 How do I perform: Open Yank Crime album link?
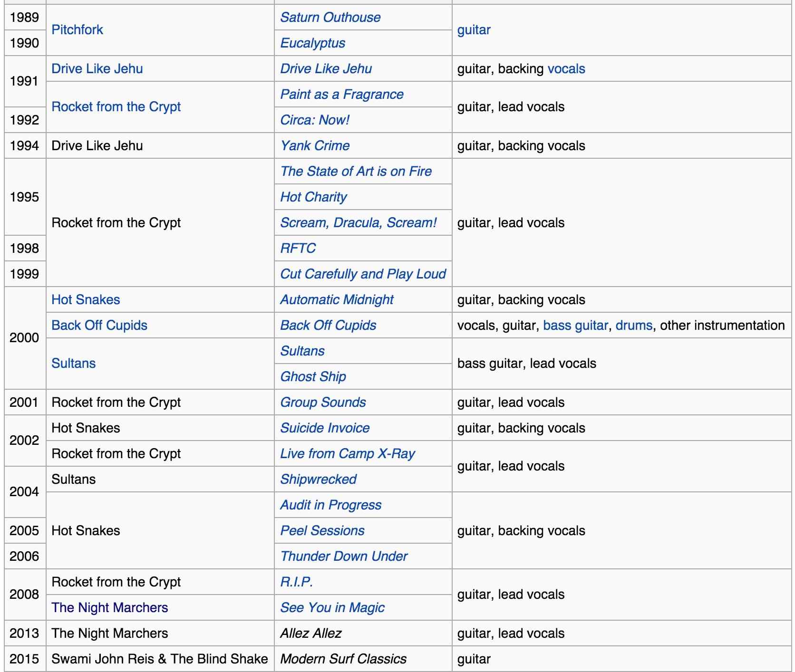point(315,146)
